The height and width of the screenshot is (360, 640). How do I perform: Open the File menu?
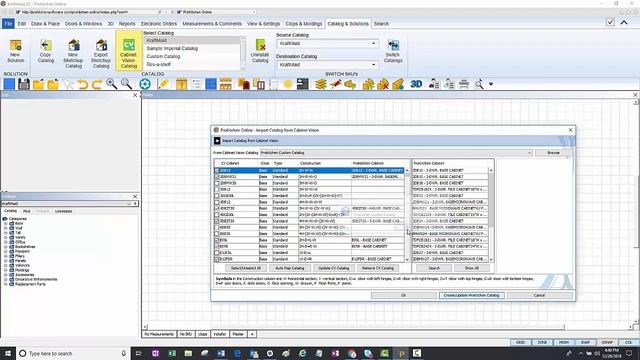[8, 24]
